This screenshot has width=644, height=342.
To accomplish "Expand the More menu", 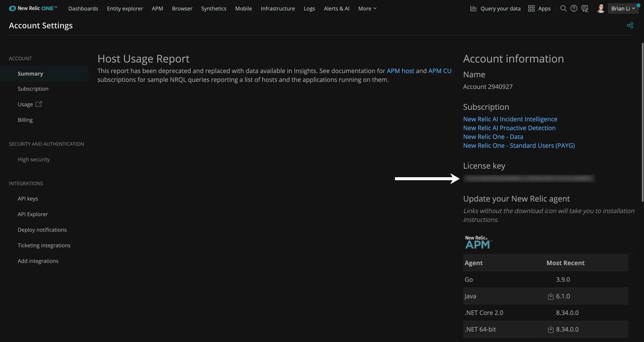I will coord(367,8).
